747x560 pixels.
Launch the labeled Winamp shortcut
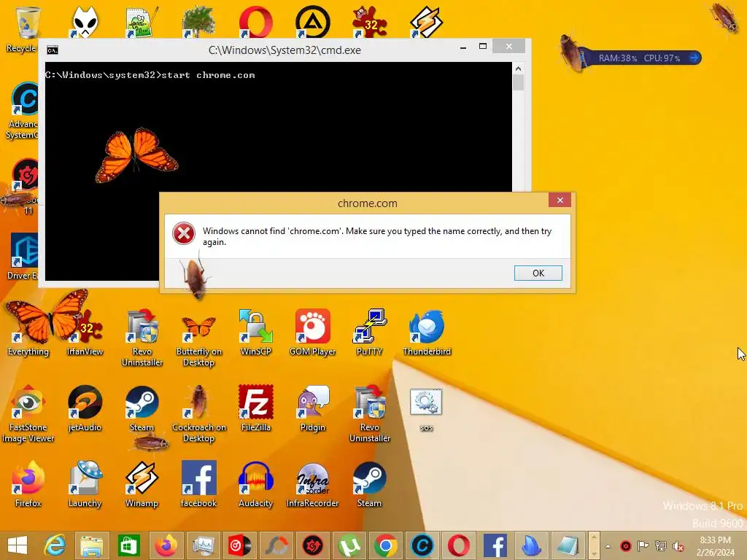(x=142, y=484)
